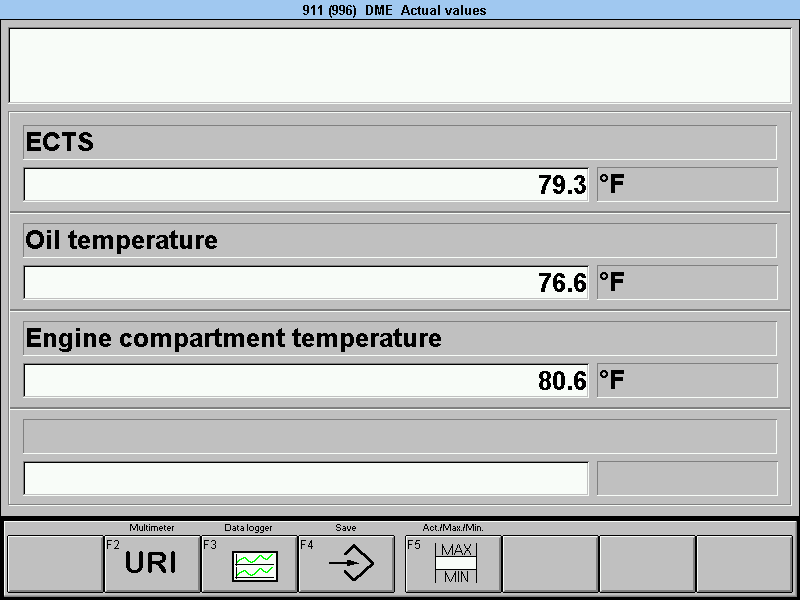800x600 pixels.
Task: Click the oil temperature value 76.6
Action: 306,282
